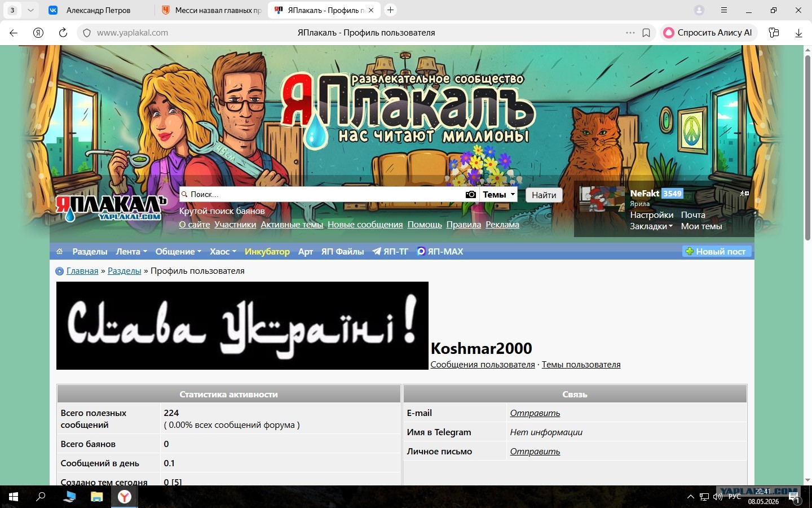Open the Участники link
The width and height of the screenshot is (812, 508).
coord(235,225)
